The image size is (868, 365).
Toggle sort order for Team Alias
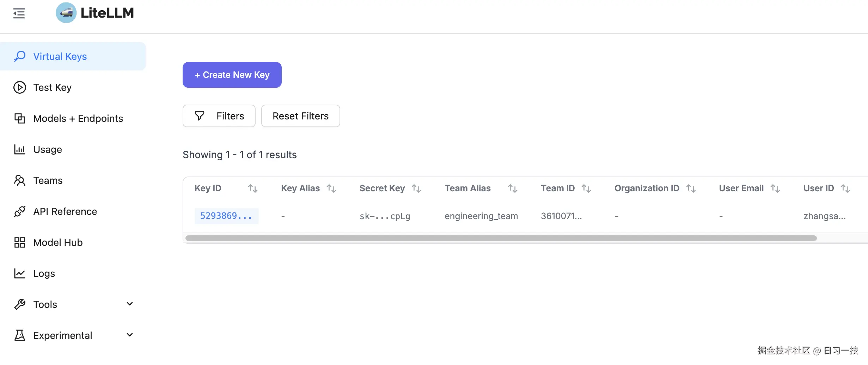coord(512,188)
